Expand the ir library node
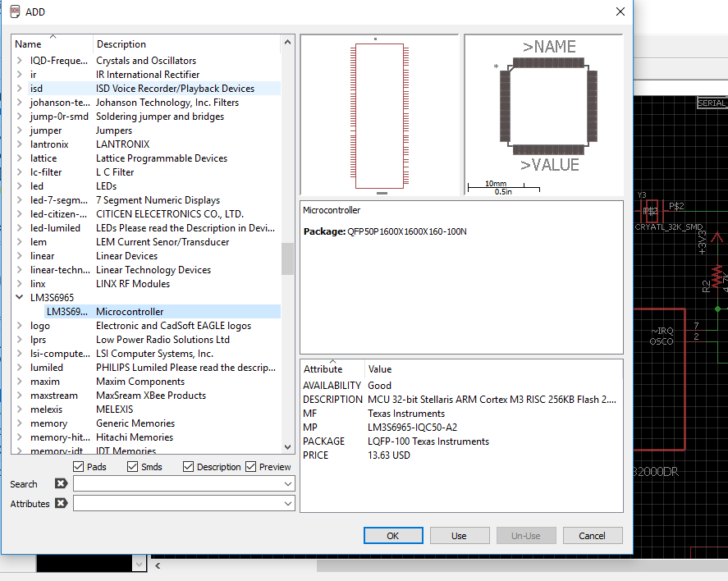728x581 pixels. click(x=19, y=74)
